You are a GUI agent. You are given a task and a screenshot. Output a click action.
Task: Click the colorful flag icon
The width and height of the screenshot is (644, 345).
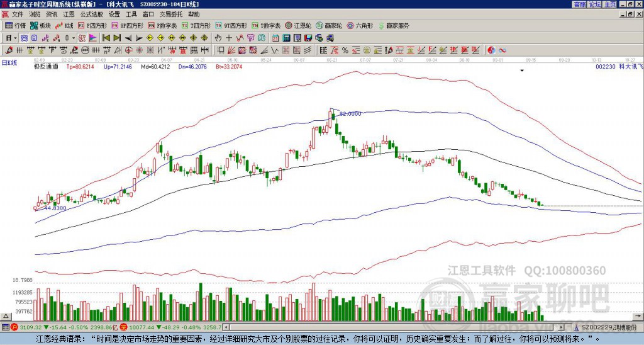click(93, 38)
